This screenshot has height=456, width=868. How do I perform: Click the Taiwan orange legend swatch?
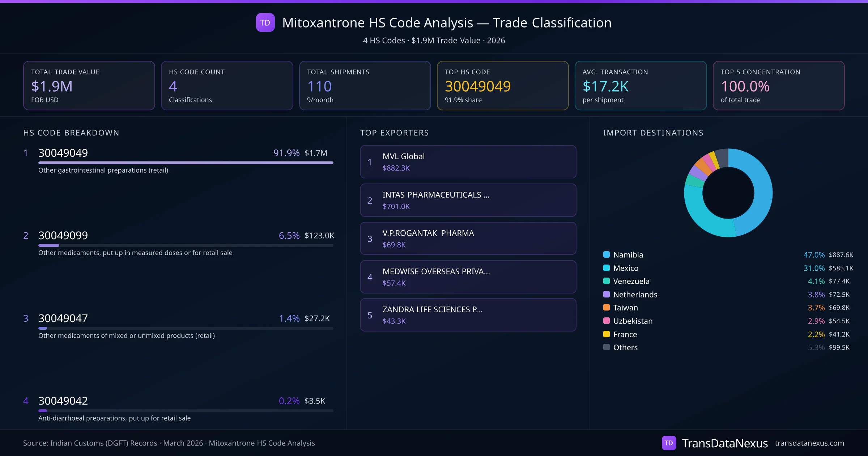[607, 307]
